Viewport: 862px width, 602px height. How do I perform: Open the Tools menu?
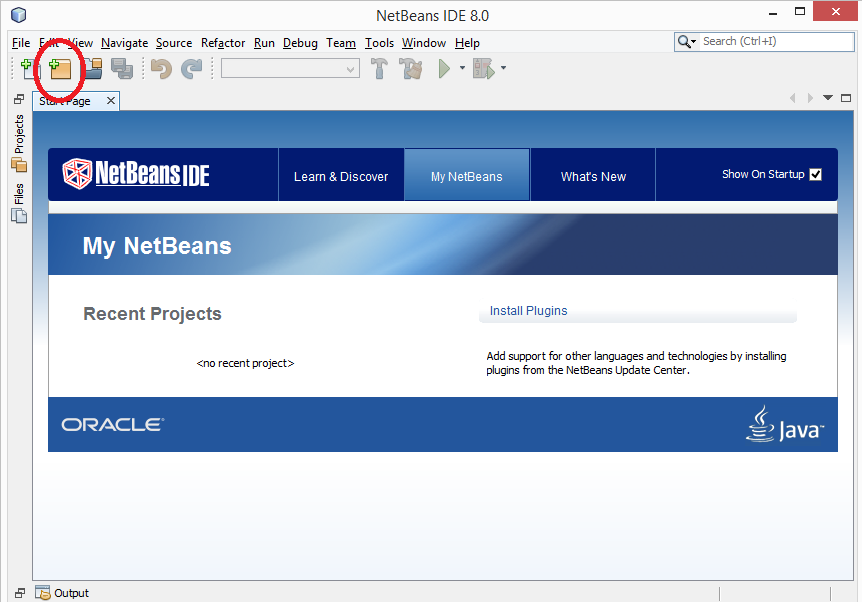(378, 43)
